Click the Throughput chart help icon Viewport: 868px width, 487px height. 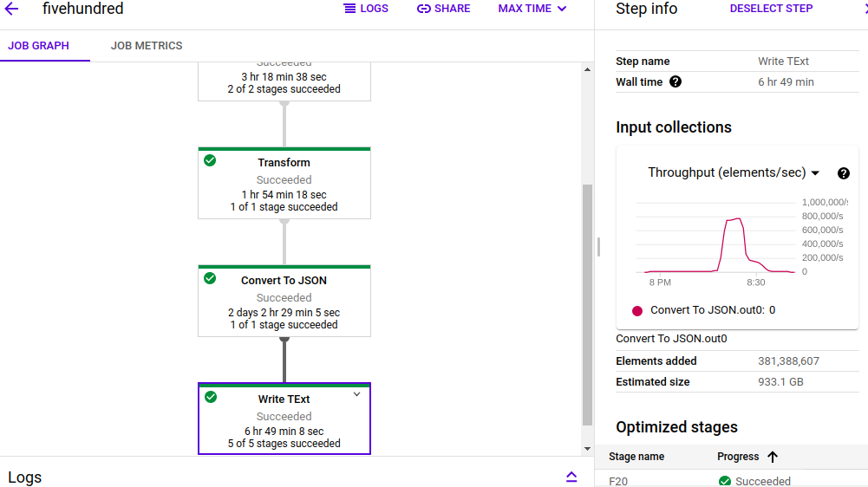tap(844, 173)
